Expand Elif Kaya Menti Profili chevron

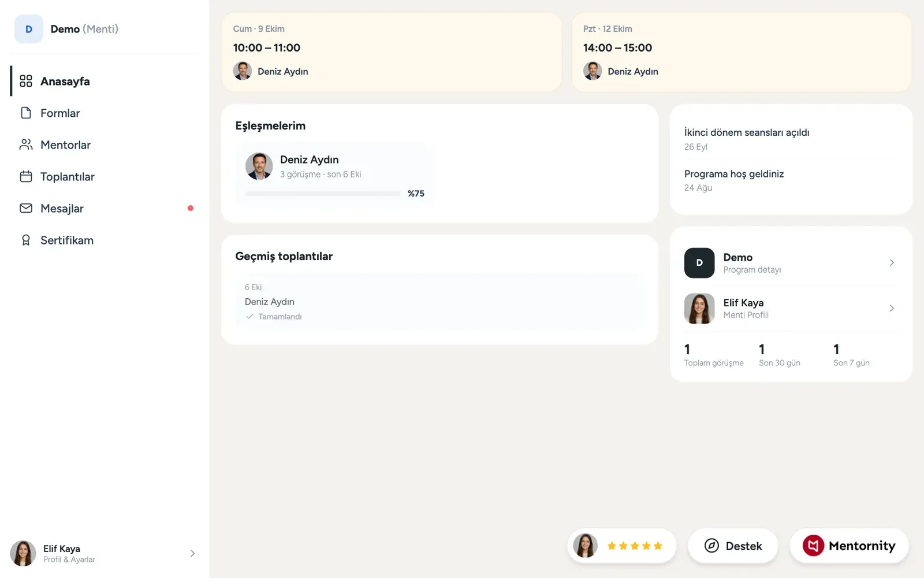(892, 308)
